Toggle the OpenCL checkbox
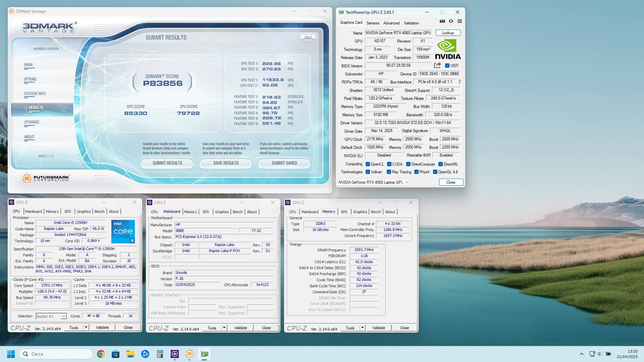Screen dimensions: 644x362 (368, 164)
